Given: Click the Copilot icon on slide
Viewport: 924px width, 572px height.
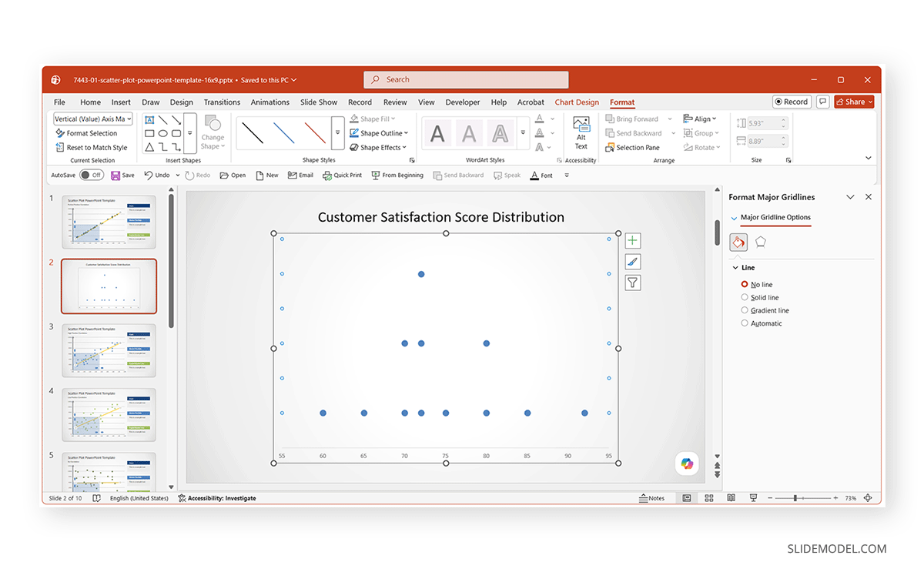Looking at the screenshot, I should pos(687,463).
